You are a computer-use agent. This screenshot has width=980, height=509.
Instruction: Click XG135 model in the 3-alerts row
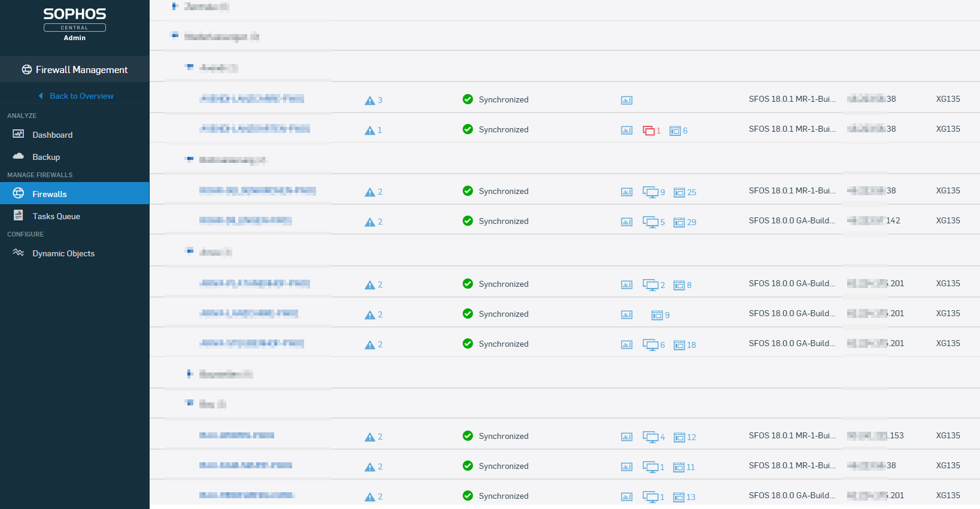pyautogui.click(x=948, y=99)
